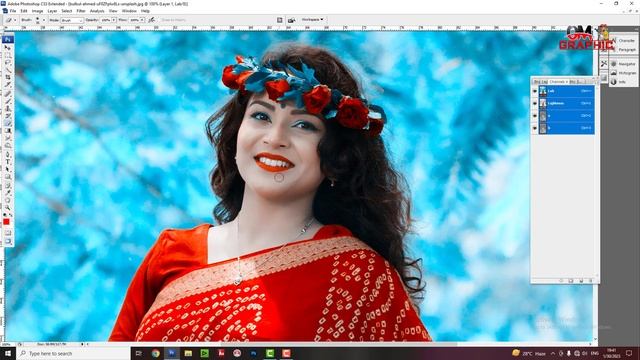Select the Healing Brush tool
Viewport: 640px width, 360px height.
point(7,94)
